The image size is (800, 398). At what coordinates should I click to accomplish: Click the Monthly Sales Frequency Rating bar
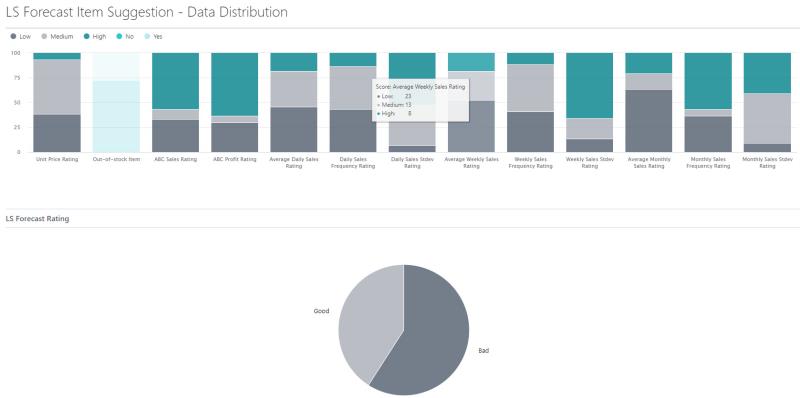pyautogui.click(x=708, y=102)
